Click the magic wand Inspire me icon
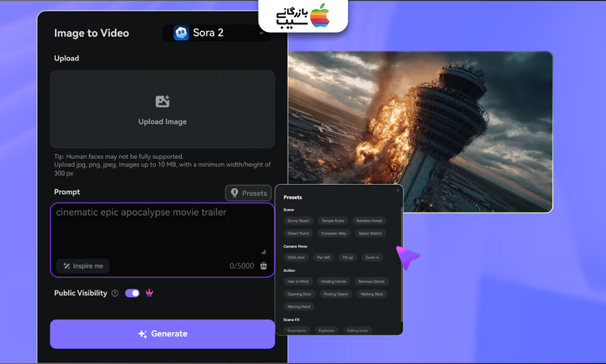This screenshot has width=606, height=364. (x=67, y=266)
